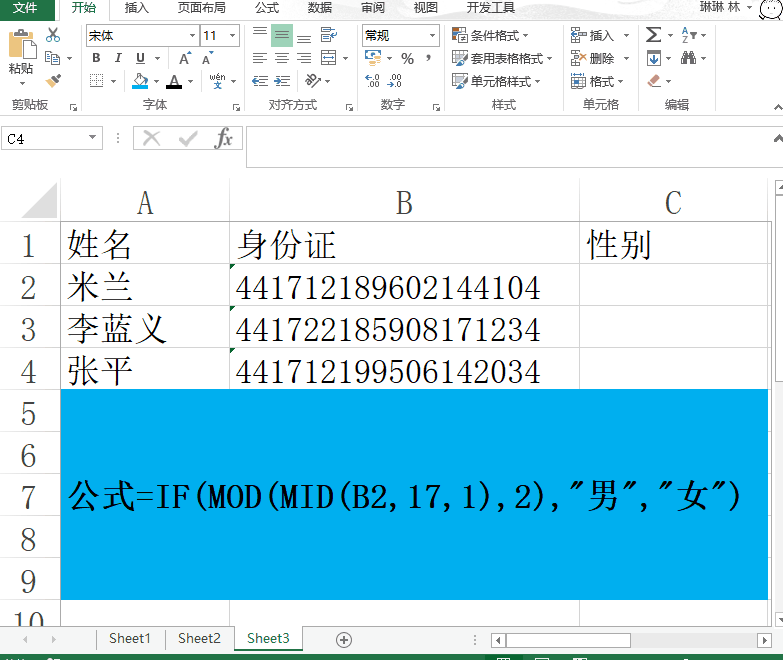The height and width of the screenshot is (660, 783).
Task: Click increase decimal places icon
Action: (373, 80)
